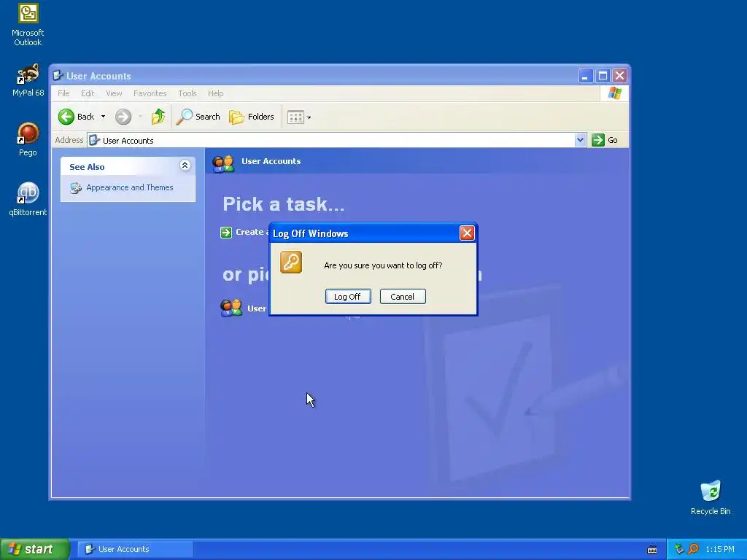Select the Pego desktop shortcut

tap(28, 139)
